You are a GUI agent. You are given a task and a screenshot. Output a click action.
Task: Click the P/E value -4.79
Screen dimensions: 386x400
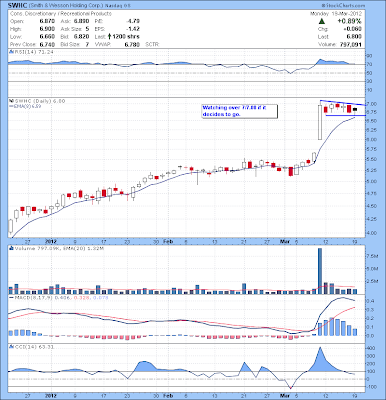(x=132, y=21)
